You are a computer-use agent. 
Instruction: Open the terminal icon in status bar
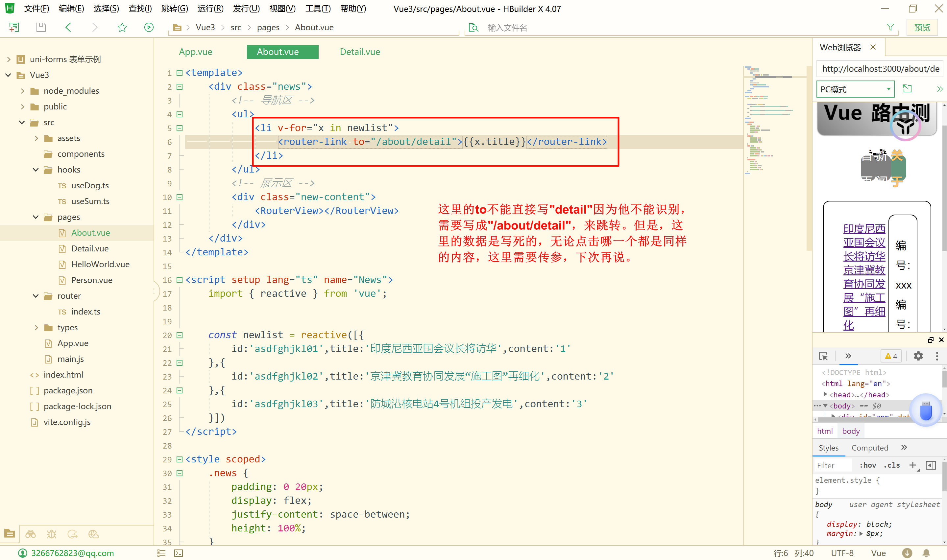click(179, 553)
